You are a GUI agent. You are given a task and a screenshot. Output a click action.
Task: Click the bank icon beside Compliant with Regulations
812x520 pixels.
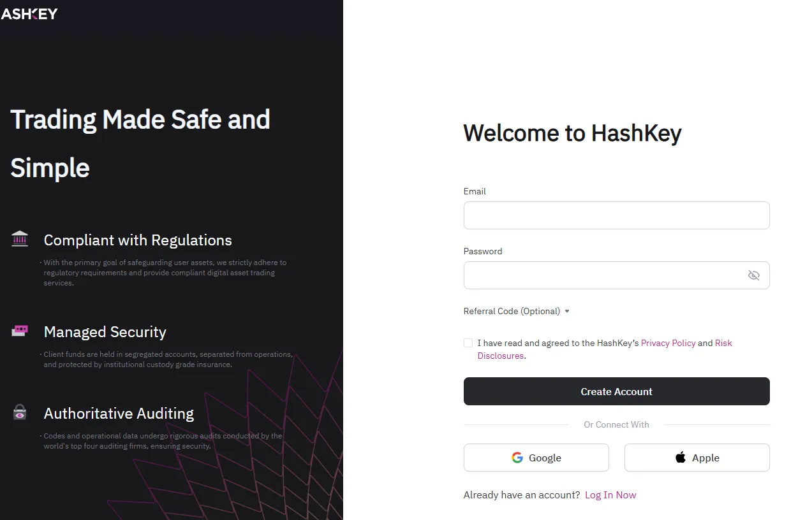(x=19, y=238)
